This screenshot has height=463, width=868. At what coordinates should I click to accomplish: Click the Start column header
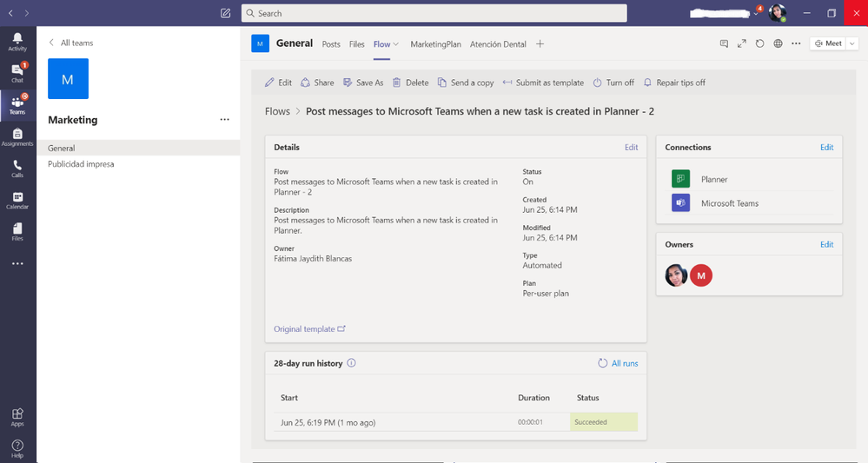click(x=289, y=398)
